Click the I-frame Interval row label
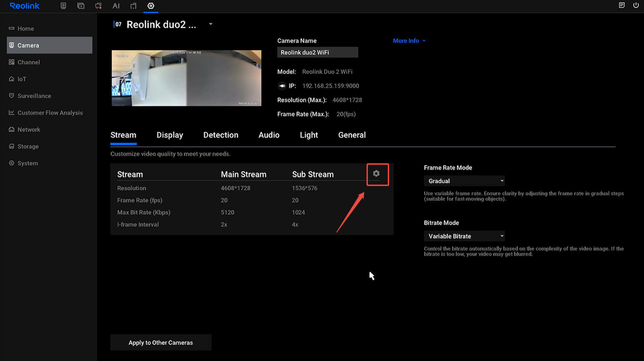The image size is (644, 361). point(138,225)
